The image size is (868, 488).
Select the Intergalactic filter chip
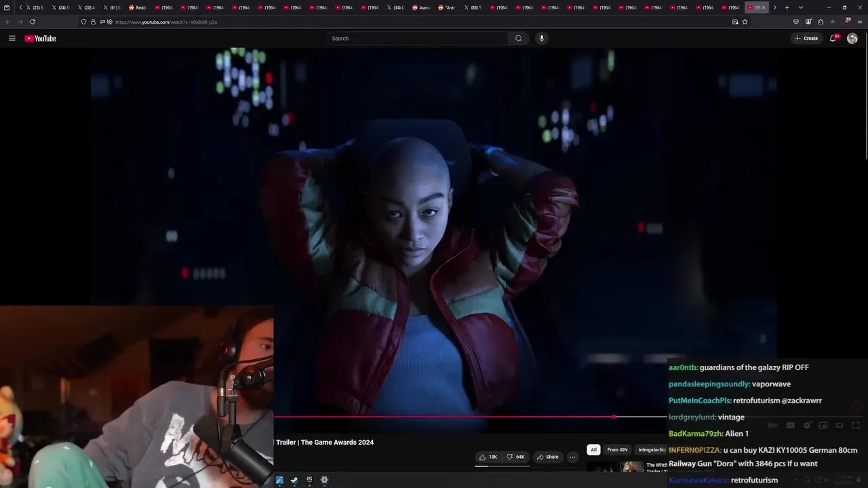[x=651, y=449]
